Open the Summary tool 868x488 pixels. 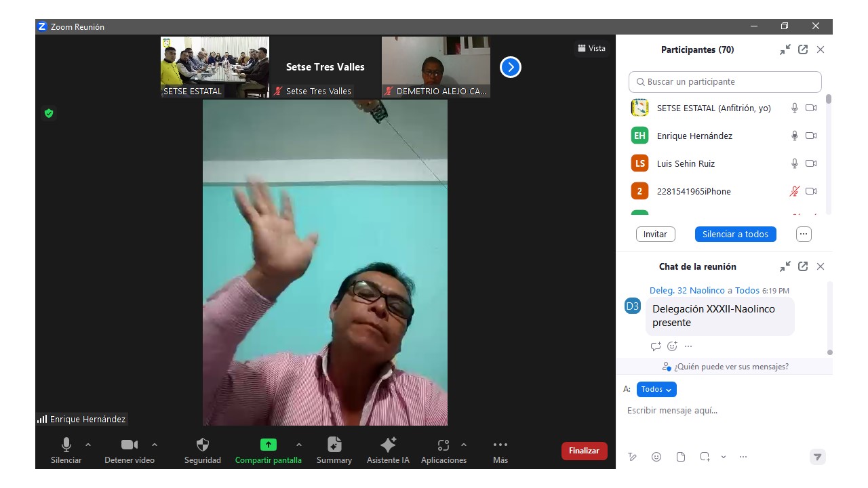click(x=334, y=445)
